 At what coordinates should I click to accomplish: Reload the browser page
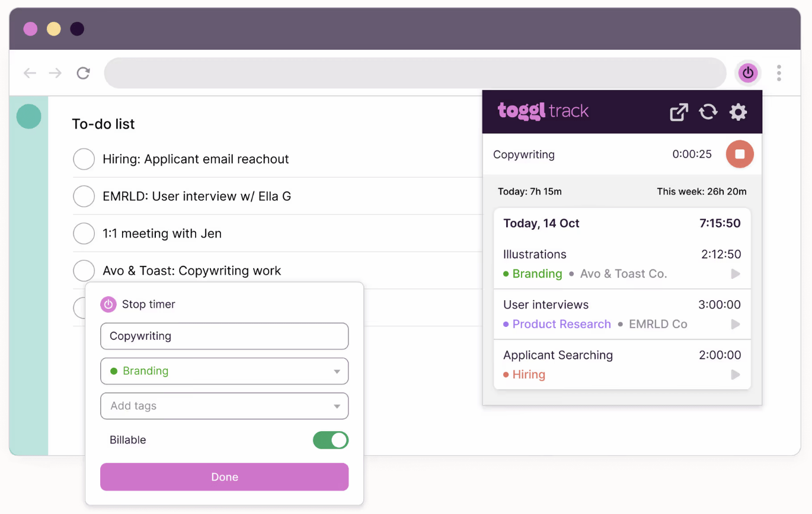[x=84, y=73]
